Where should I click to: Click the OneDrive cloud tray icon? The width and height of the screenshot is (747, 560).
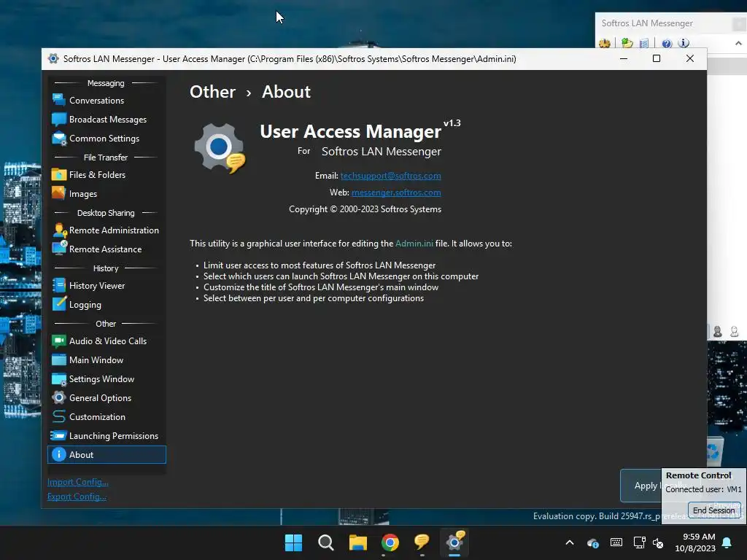click(x=592, y=542)
